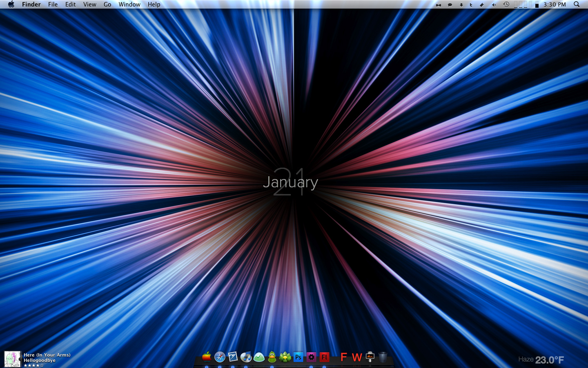Open the Apple menu
Viewport: 588px width, 368px height.
pyautogui.click(x=11, y=4)
